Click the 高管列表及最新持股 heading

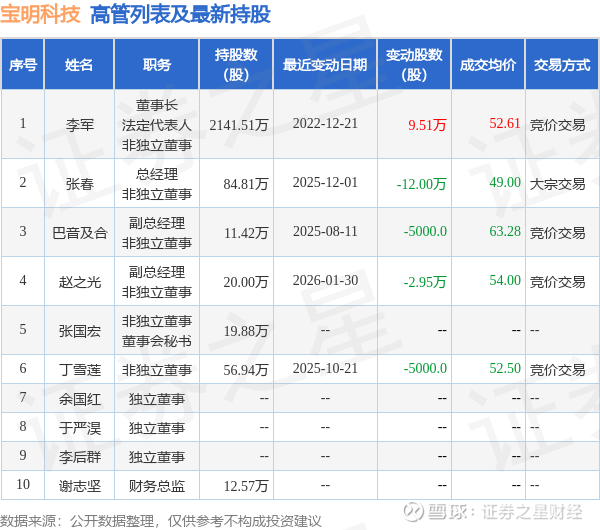[x=181, y=15]
